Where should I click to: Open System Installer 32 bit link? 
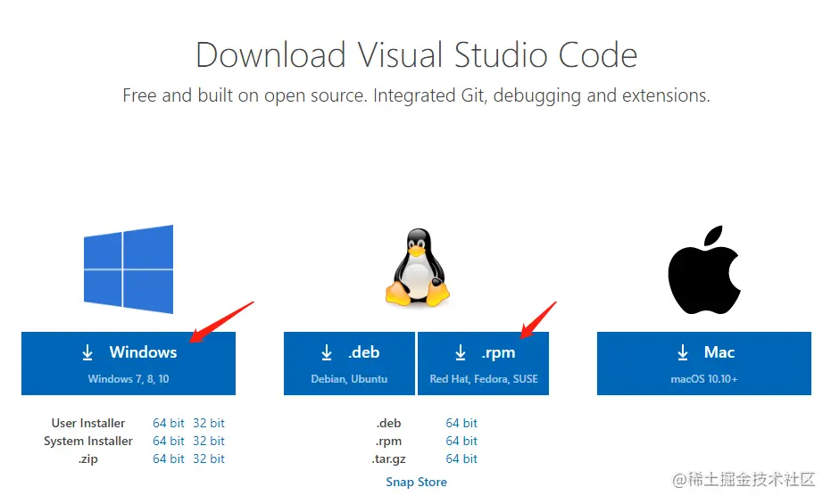click(x=208, y=441)
